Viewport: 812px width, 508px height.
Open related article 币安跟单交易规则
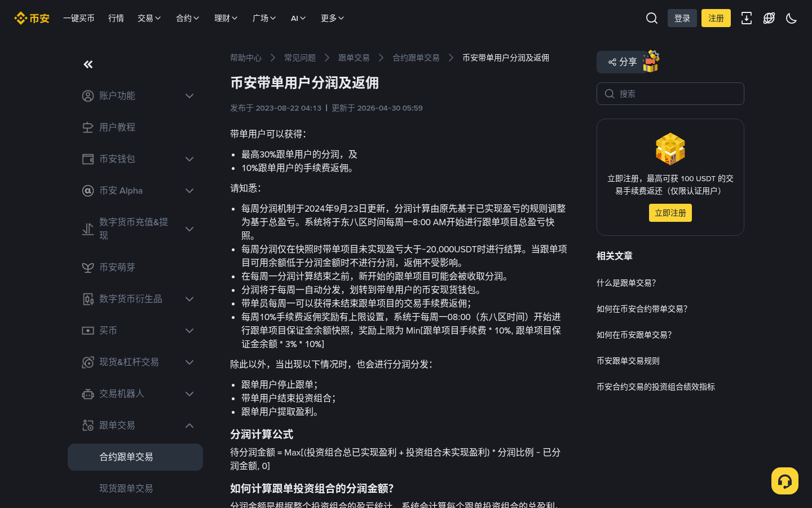coord(628,361)
